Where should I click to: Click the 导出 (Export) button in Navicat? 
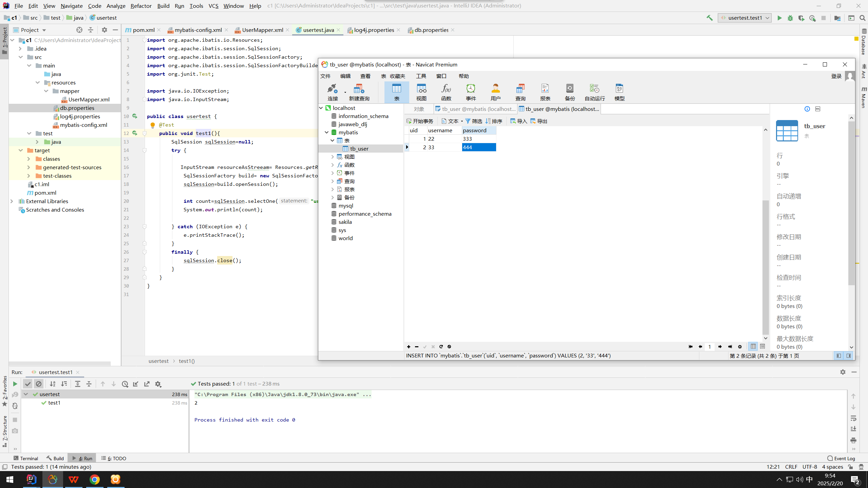(539, 121)
